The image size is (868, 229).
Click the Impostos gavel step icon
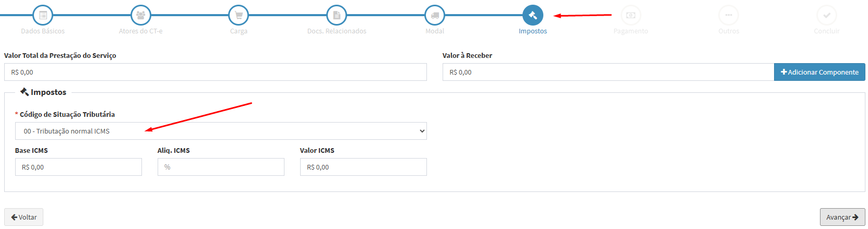click(x=533, y=15)
